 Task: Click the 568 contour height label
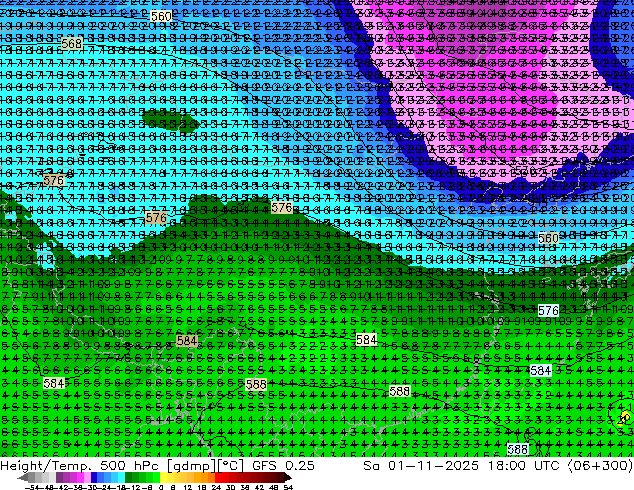click(72, 43)
